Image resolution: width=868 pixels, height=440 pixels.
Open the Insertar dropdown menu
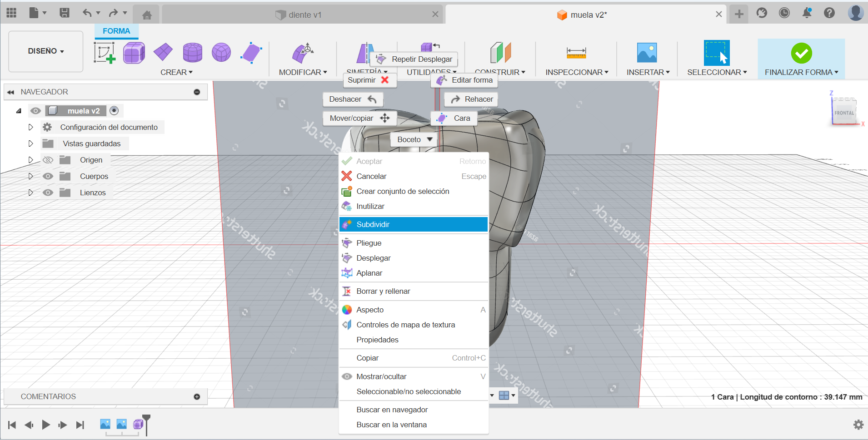coord(648,72)
